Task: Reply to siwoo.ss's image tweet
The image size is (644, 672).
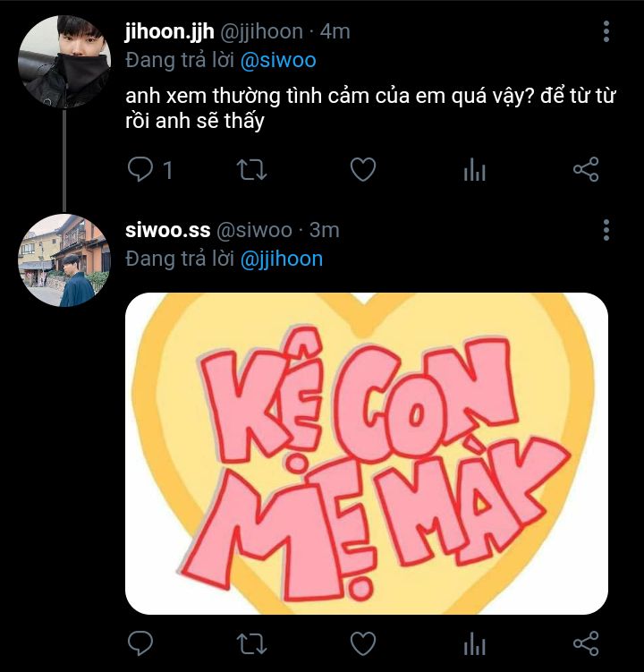Action: [140, 643]
